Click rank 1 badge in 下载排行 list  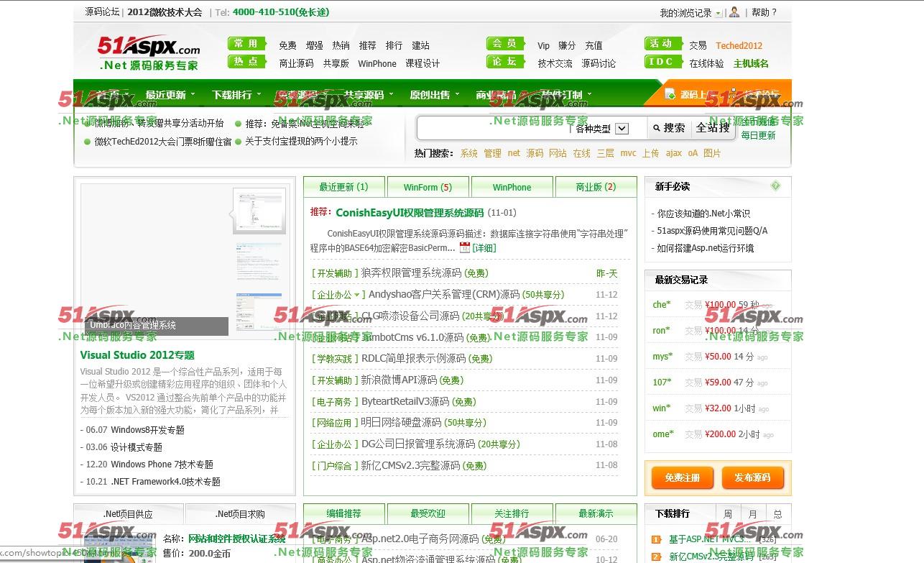pyautogui.click(x=656, y=539)
